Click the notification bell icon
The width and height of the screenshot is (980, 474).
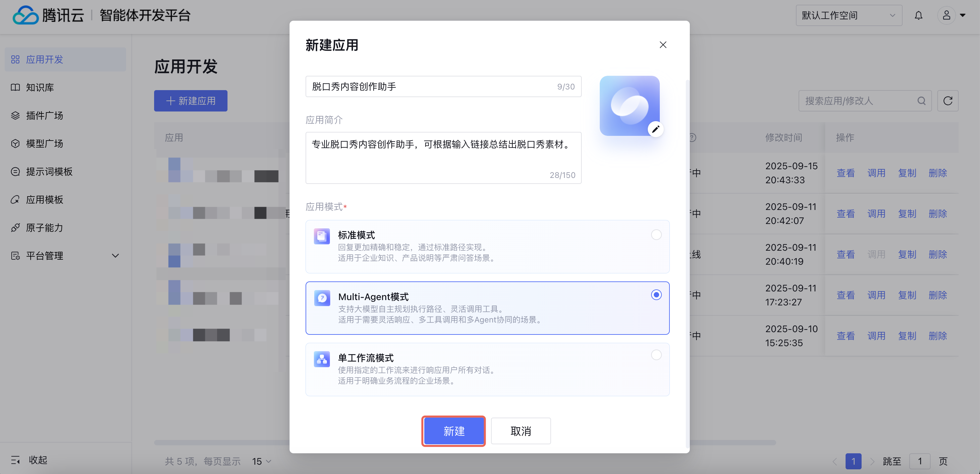918,16
